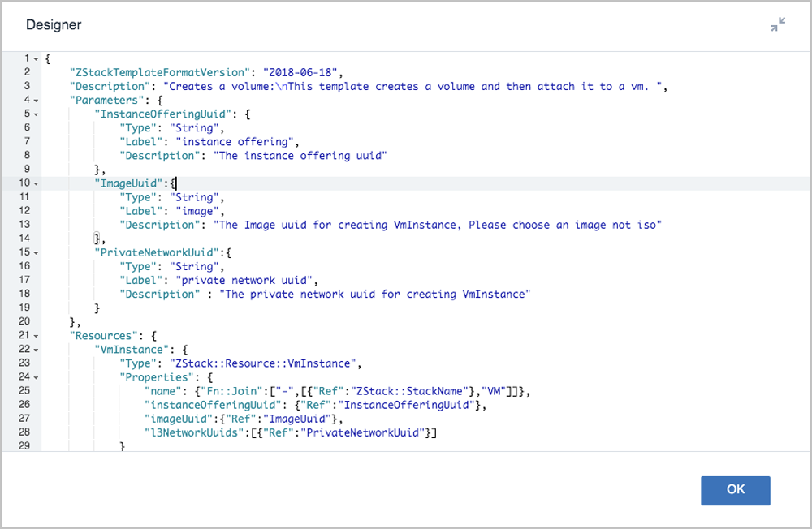The width and height of the screenshot is (812, 529).
Task: Click the OK button
Action: coord(736,490)
